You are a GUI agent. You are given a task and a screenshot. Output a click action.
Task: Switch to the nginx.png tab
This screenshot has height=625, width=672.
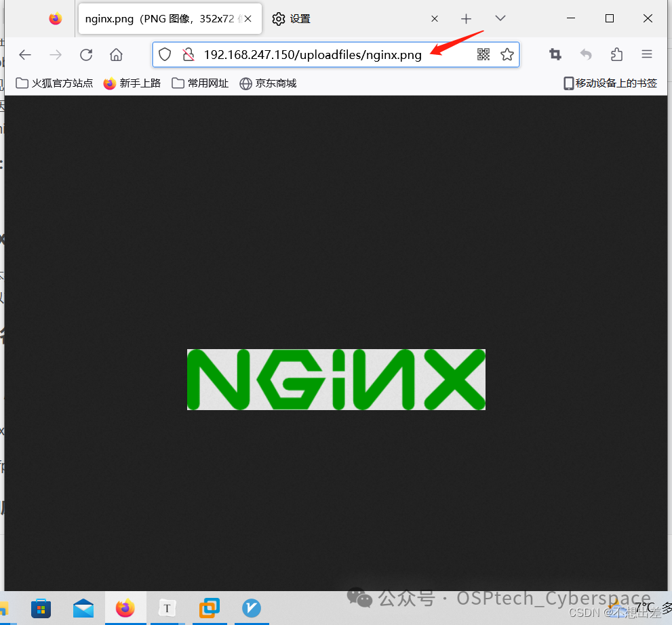click(x=170, y=19)
